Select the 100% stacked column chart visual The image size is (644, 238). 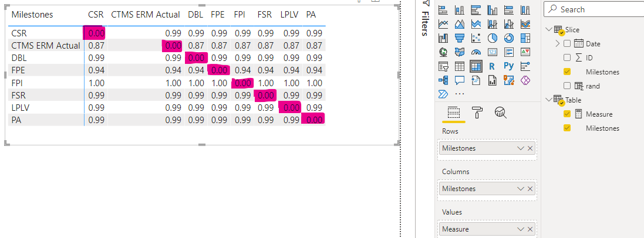point(525,10)
